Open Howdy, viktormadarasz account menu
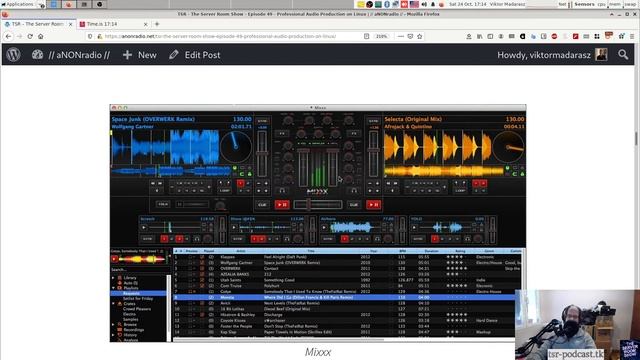Viewport: 640px width, 360px height. pos(552,55)
